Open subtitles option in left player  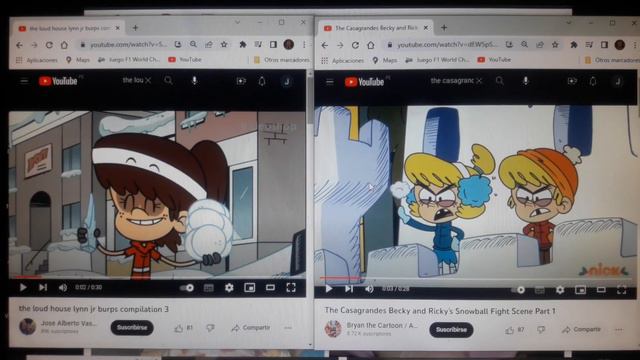click(209, 288)
